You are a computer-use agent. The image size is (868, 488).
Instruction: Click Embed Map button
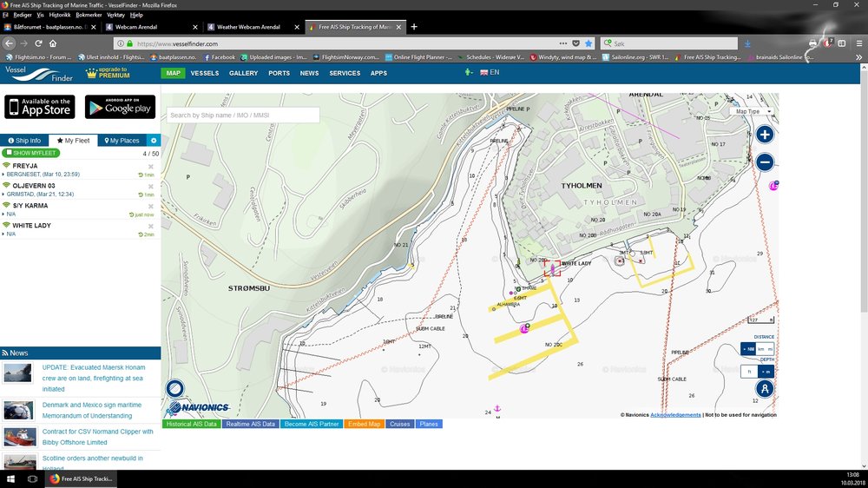(x=365, y=424)
